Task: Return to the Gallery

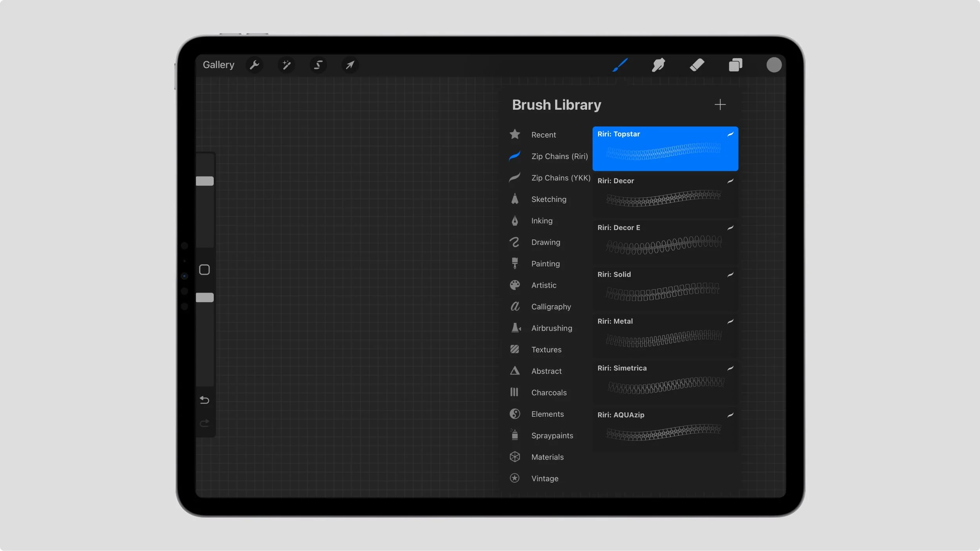Action: pos(218,65)
